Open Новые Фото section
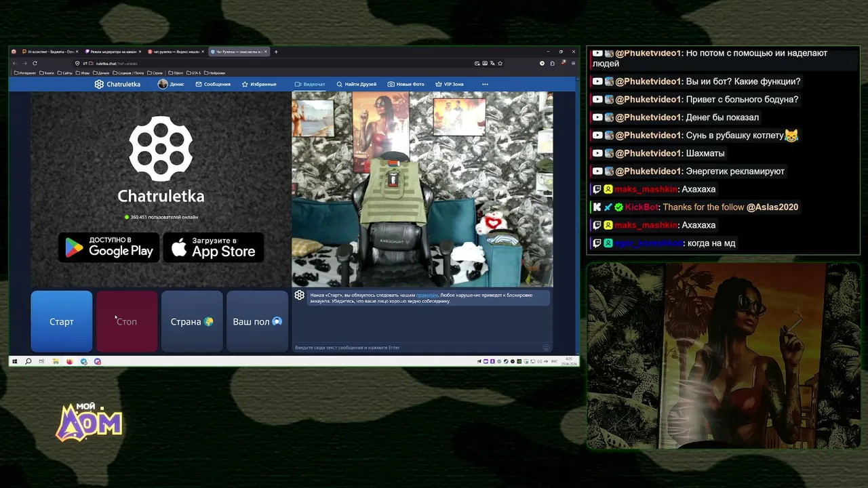This screenshot has width=868, height=488. [x=406, y=84]
